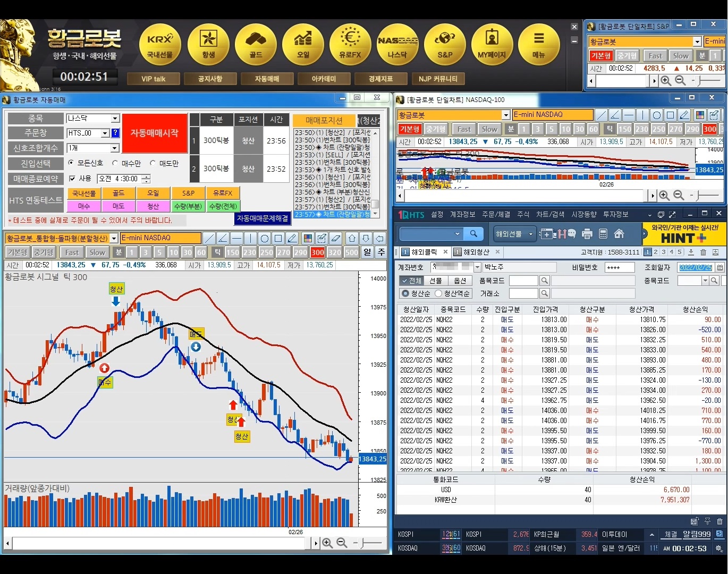Zoom in on the main chart with magnifier plus
Viewport: 728px width, 574px height.
click(327, 543)
